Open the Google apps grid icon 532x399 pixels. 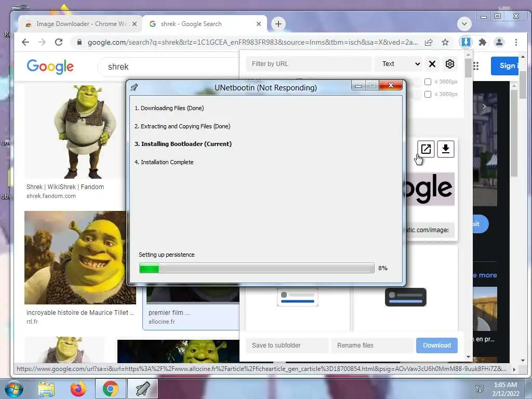tap(476, 66)
